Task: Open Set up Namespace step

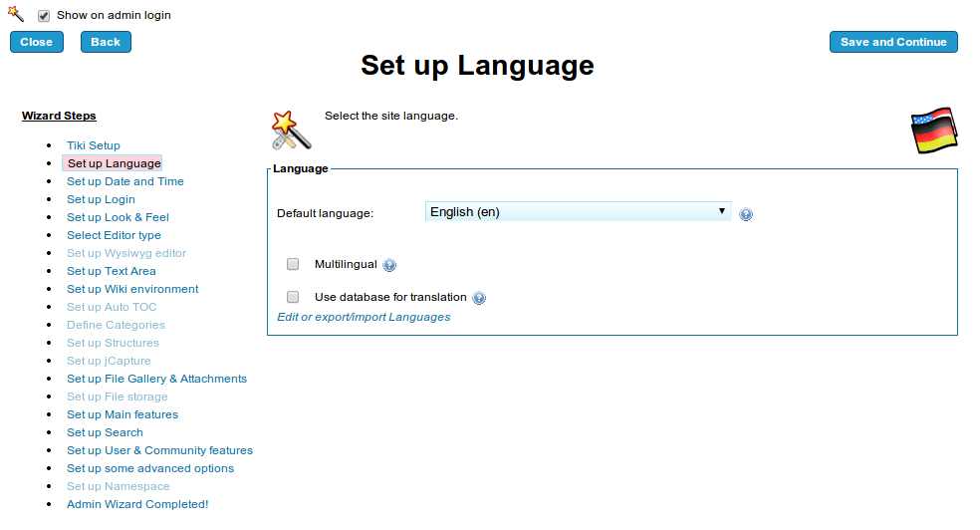Action: pyautogui.click(x=119, y=486)
